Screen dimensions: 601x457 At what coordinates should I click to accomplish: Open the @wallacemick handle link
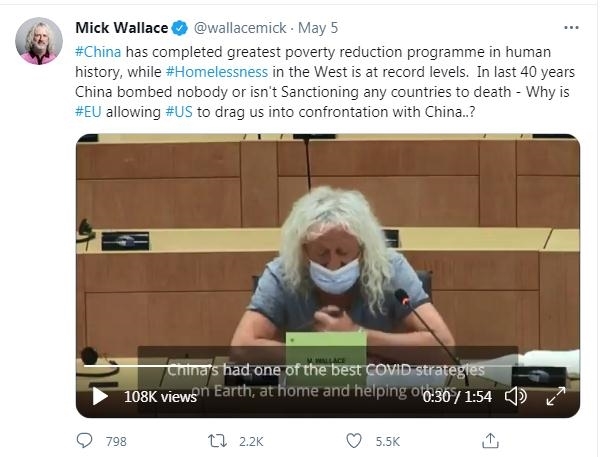[x=240, y=28]
